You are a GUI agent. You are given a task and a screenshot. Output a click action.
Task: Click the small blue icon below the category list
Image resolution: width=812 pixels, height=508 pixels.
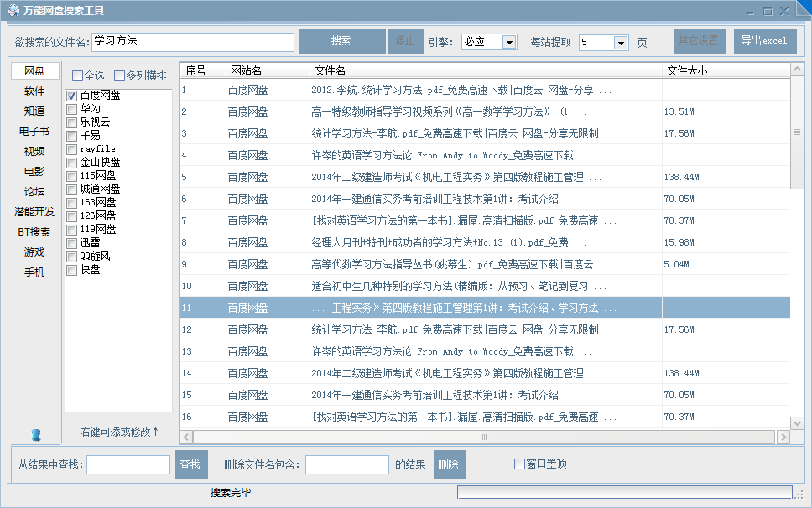tap(35, 435)
